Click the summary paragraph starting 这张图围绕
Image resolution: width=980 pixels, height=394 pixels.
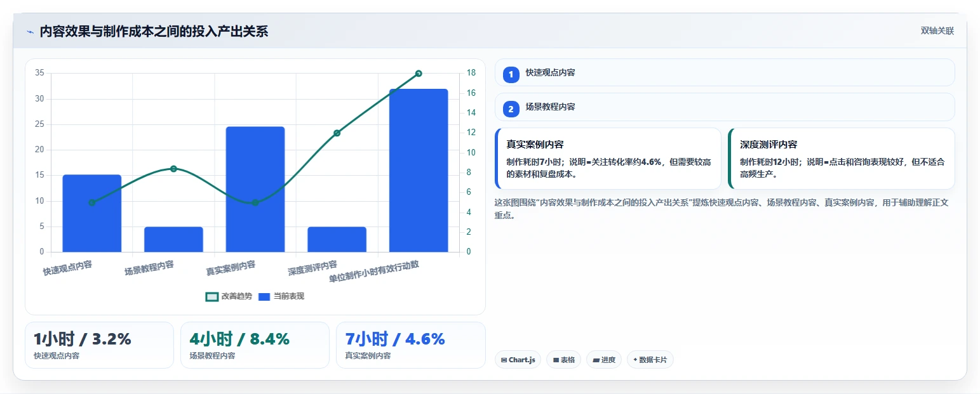[x=722, y=209]
